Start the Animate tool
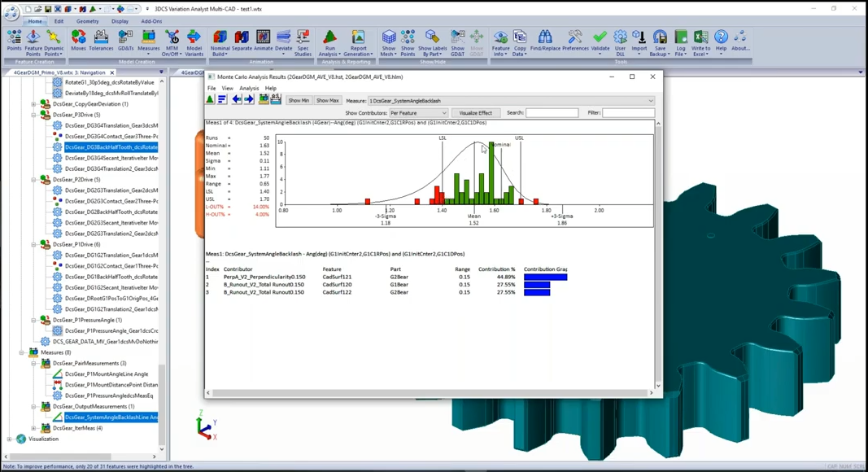This screenshot has height=472, width=868. click(x=263, y=41)
